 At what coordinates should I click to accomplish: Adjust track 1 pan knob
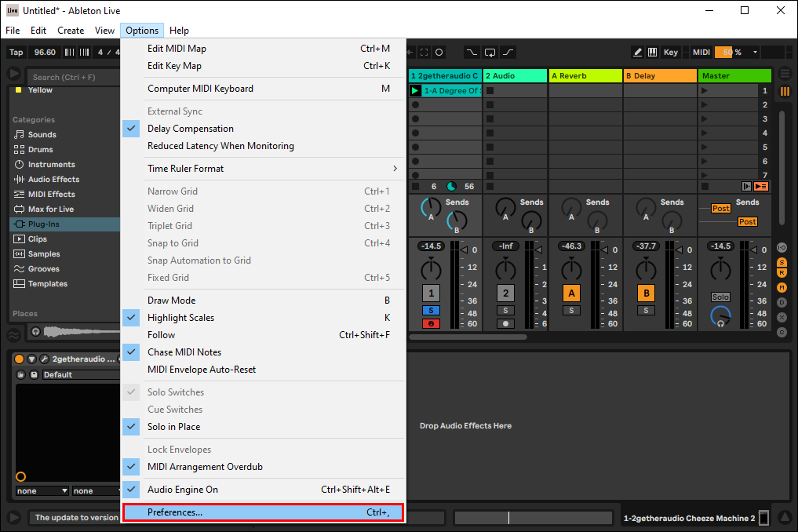tap(431, 269)
